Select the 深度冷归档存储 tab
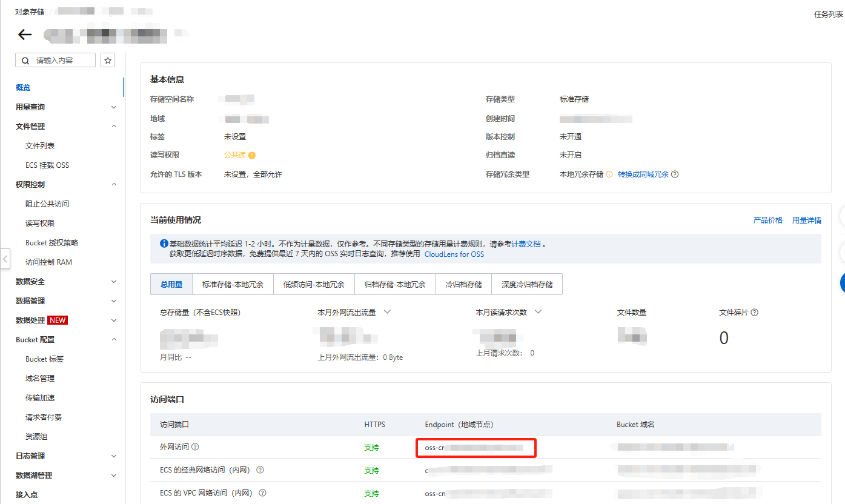Viewport: 845px width, 504px height. [x=527, y=284]
